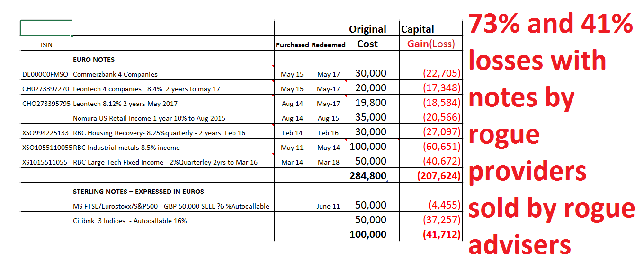The height and width of the screenshot is (270, 644).
Task: Select the euro total cost 284,800
Action: 367,176
